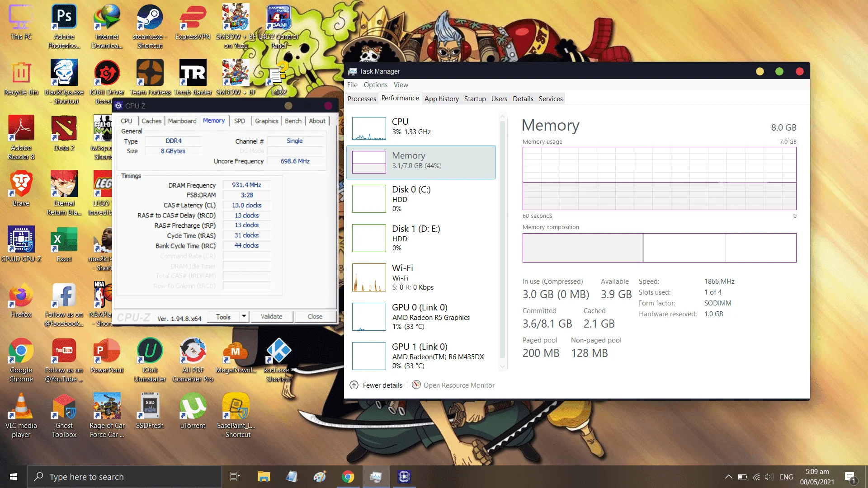Select Wi-Fi performance item
Screen dimensions: 868x488
(x=421, y=277)
